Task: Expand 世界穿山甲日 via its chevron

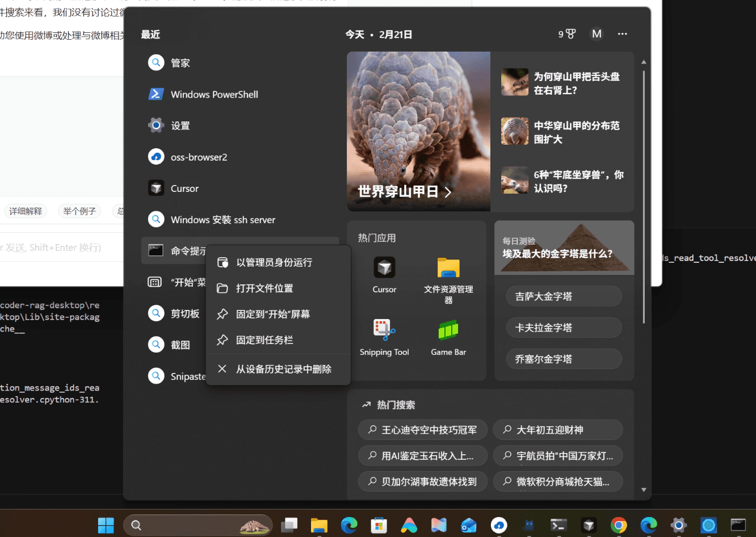Action: click(x=448, y=192)
